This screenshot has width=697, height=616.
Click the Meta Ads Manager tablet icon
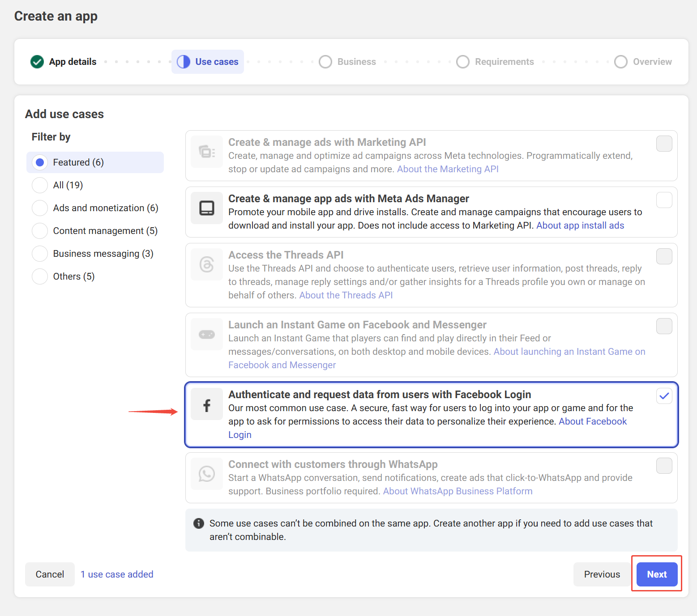(206, 208)
